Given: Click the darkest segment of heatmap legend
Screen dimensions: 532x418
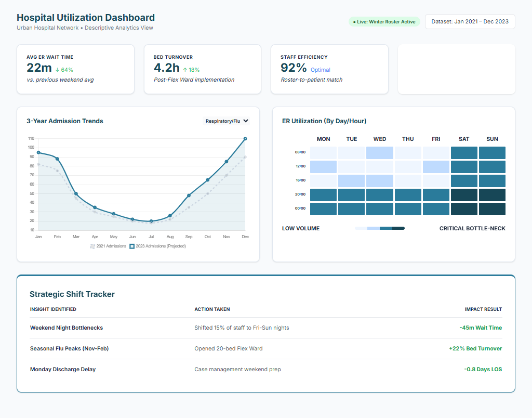Looking at the screenshot, I should tap(398, 228).
